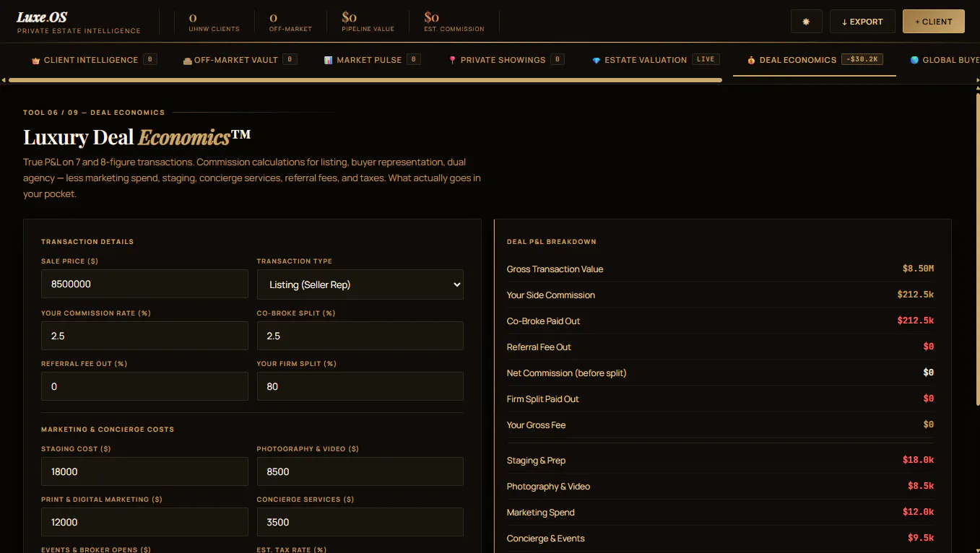Click the Est. Commission stat

tap(454, 22)
